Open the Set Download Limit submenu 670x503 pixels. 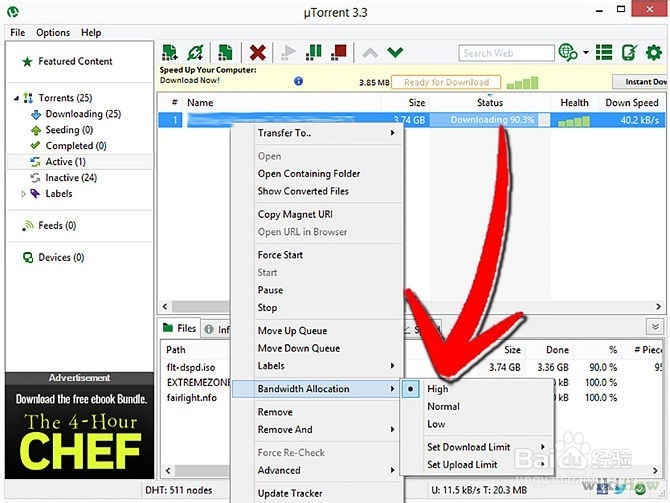[x=476, y=447]
